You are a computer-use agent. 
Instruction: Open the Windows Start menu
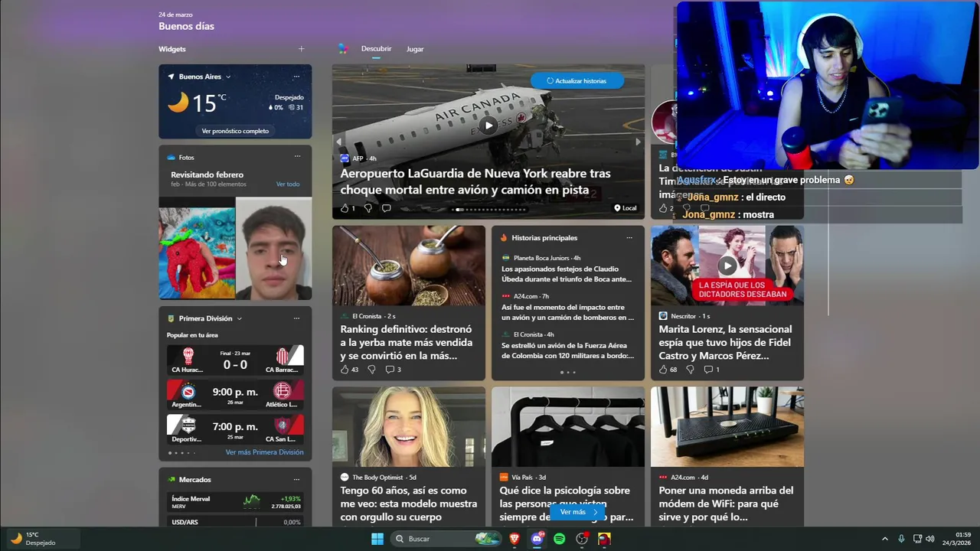point(377,539)
